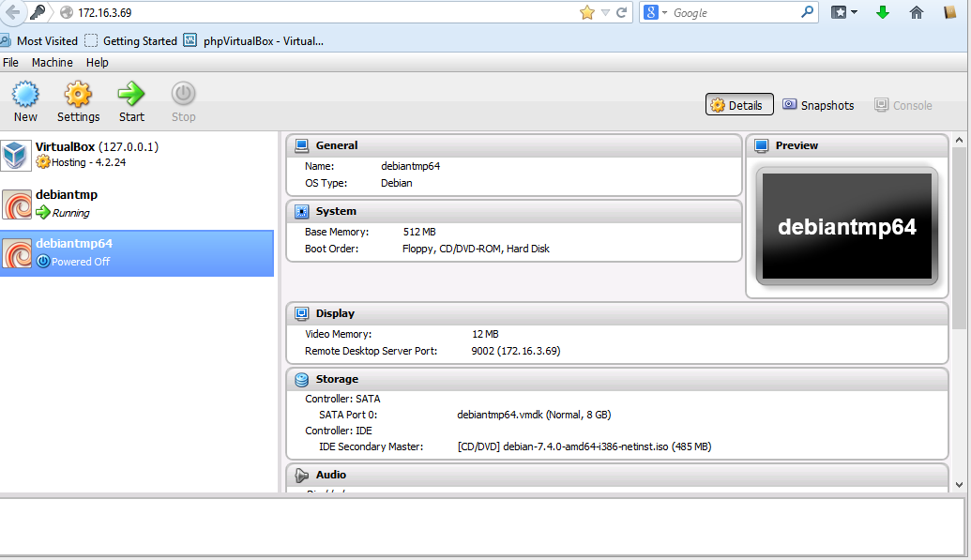Open the Help menu
Viewport: 971px width, 560px height.
click(98, 63)
